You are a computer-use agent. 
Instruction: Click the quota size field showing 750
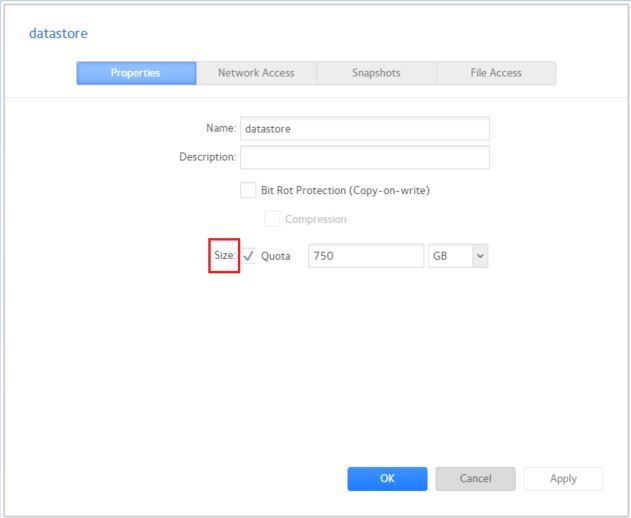tap(365, 256)
